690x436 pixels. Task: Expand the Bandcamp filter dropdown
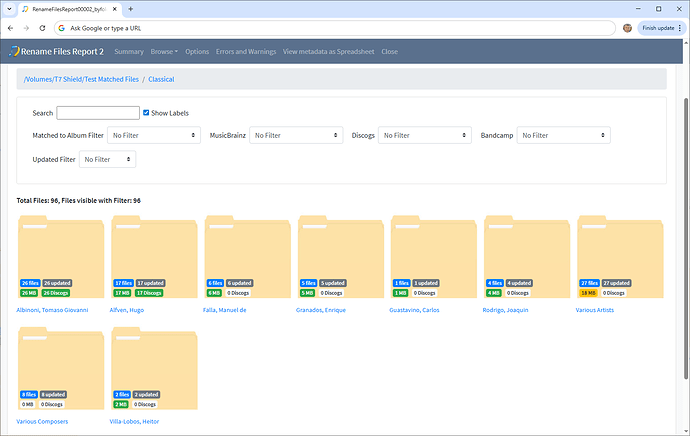coord(564,135)
